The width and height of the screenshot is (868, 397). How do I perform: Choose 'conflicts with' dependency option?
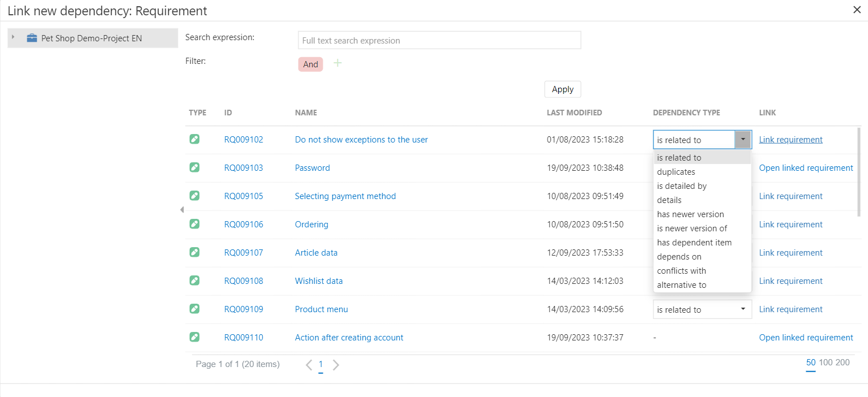[x=681, y=271]
